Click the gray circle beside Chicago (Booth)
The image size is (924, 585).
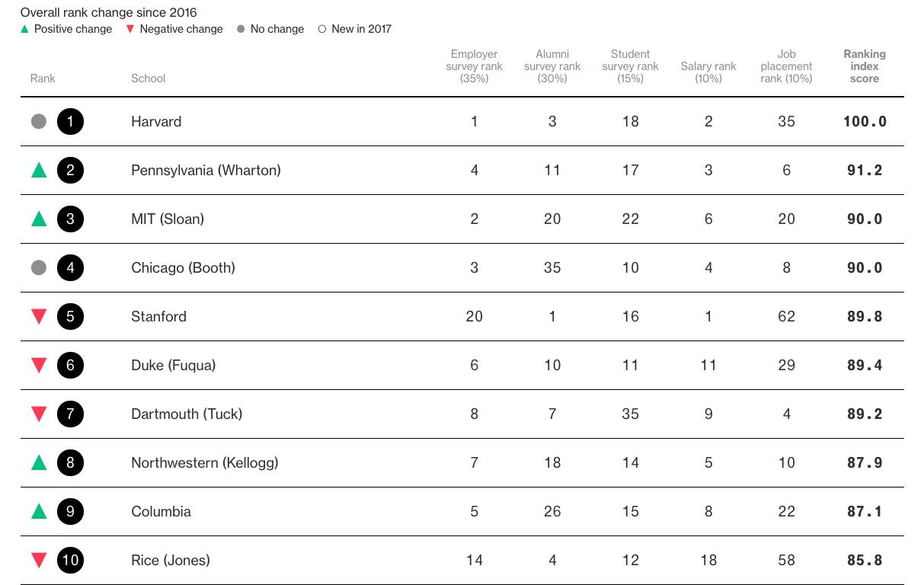point(39,268)
